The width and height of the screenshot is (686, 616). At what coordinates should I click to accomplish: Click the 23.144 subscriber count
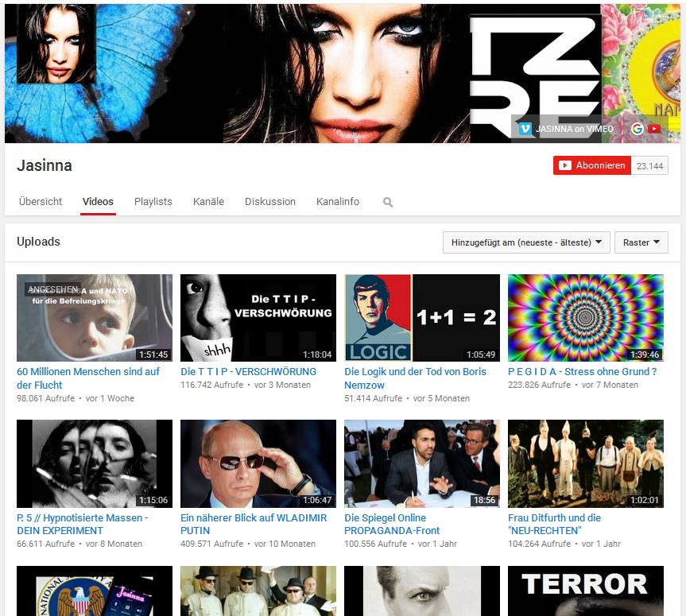[650, 165]
